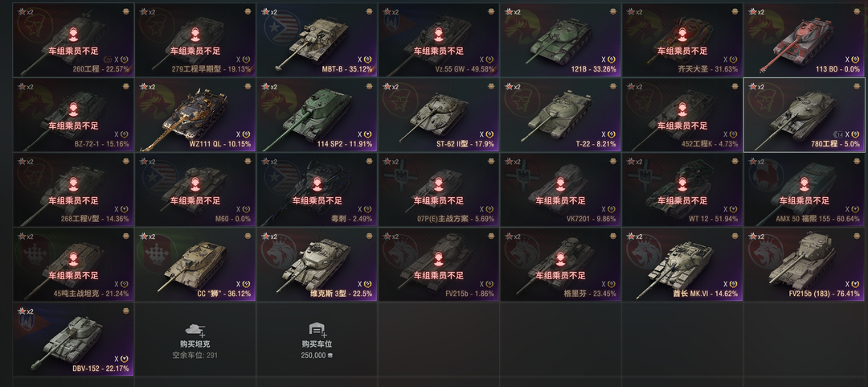
Task: Select the T-22 tank thumbnail
Action: (x=561, y=115)
